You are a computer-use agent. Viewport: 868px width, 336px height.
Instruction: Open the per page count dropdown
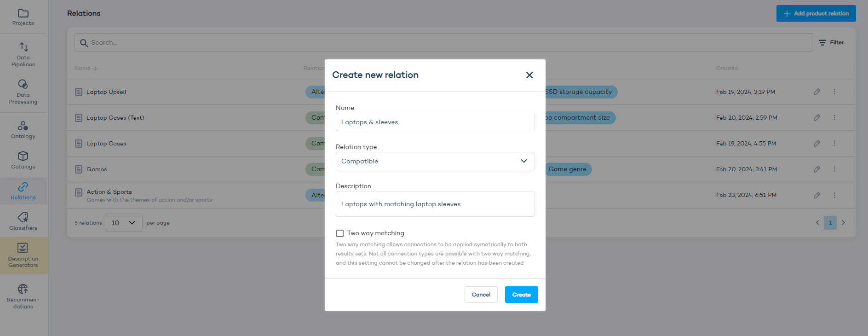coord(124,223)
